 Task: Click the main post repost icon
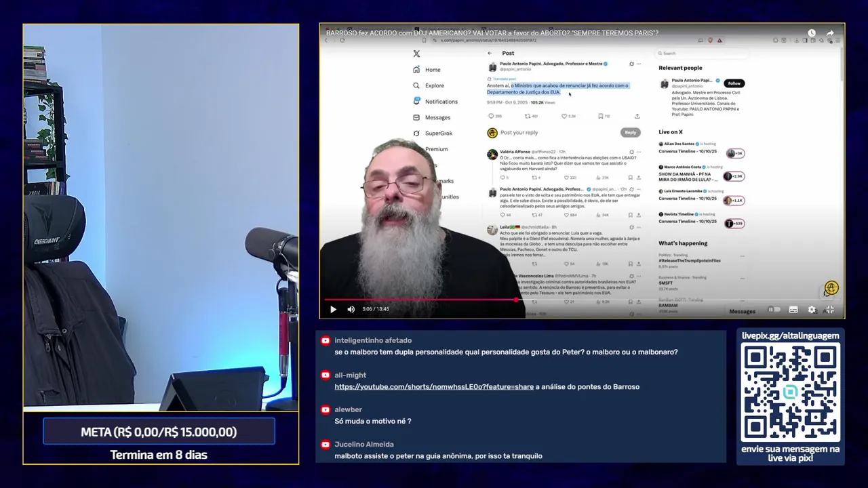click(528, 116)
